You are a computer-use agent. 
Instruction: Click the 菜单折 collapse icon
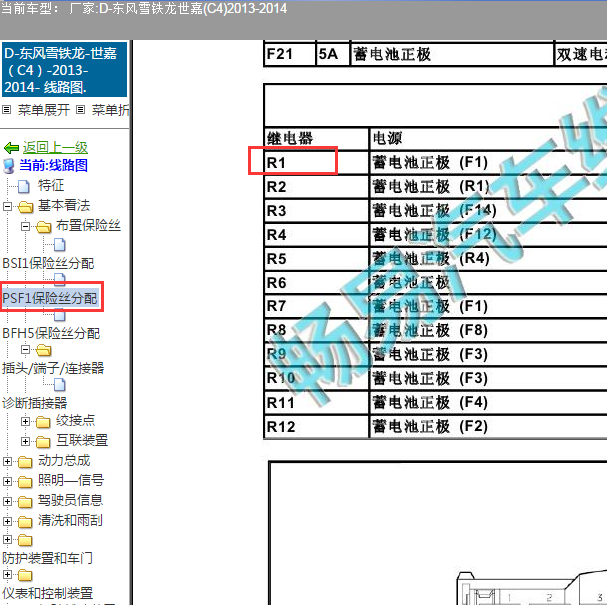coord(80,110)
